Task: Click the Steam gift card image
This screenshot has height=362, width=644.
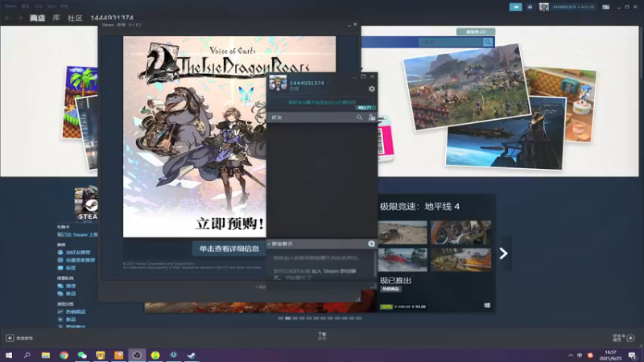Action: coord(86,204)
